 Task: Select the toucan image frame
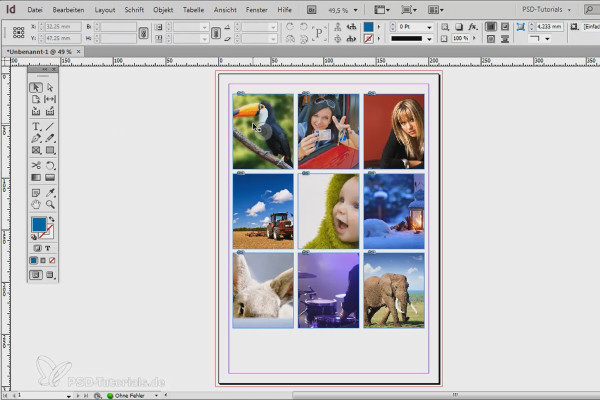[x=263, y=131]
